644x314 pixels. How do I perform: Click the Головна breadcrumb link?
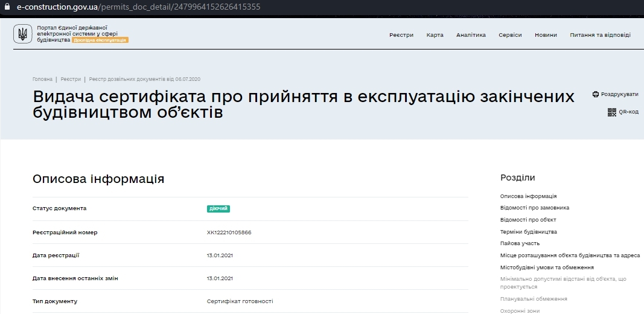[43, 79]
